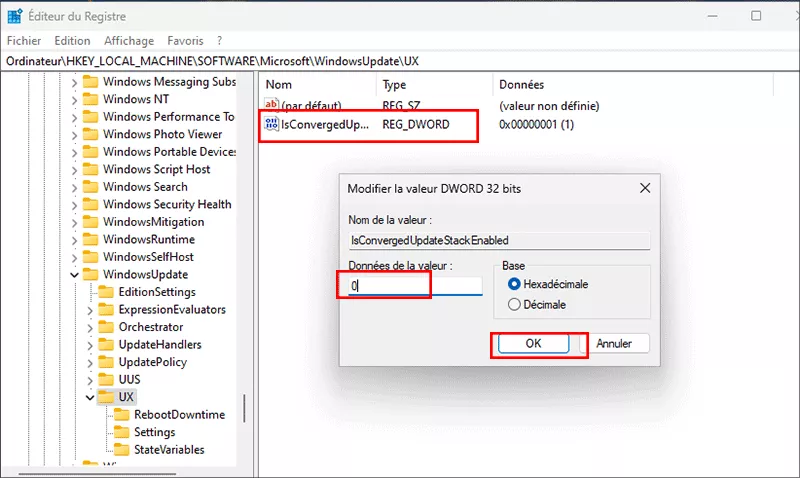
Task: Click the Windows Script Host folder icon
Action: point(90,169)
